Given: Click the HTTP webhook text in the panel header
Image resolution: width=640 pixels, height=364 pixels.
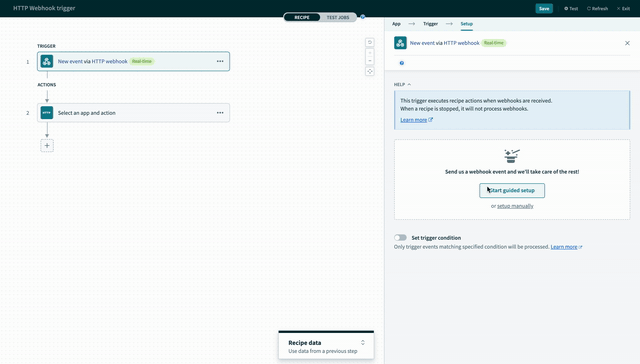Looking at the screenshot, I should click(461, 43).
